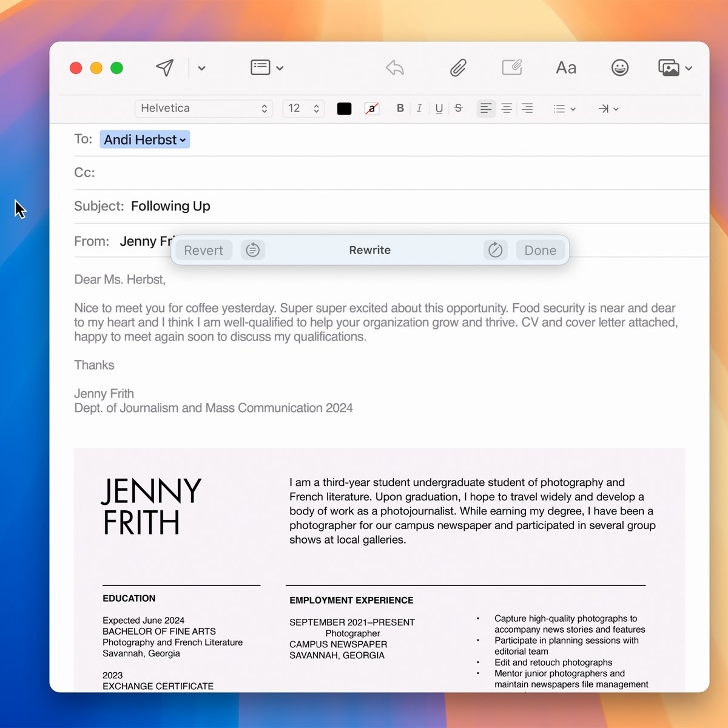The height and width of the screenshot is (728, 728).
Task: Open the text color swatch
Action: click(344, 108)
